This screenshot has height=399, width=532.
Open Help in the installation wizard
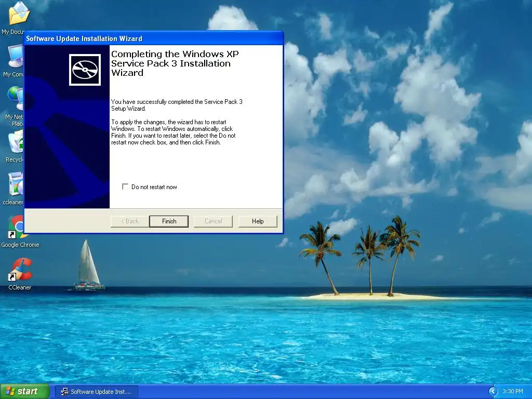tap(258, 221)
